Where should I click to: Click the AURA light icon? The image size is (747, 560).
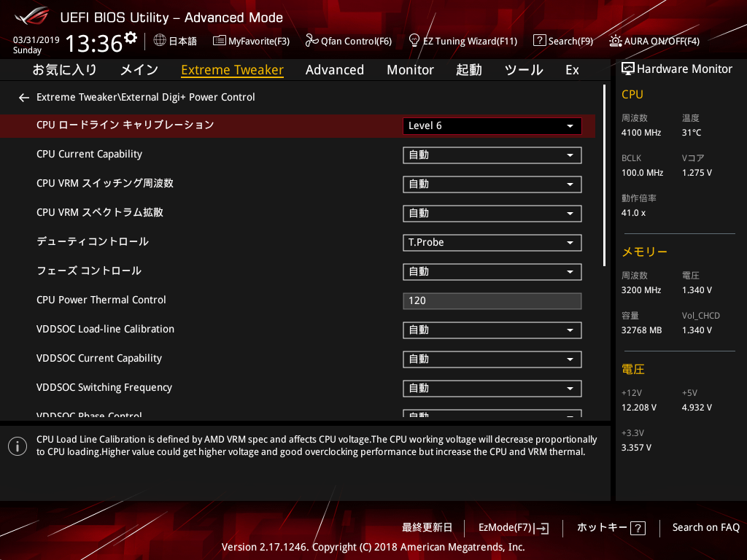(x=615, y=41)
